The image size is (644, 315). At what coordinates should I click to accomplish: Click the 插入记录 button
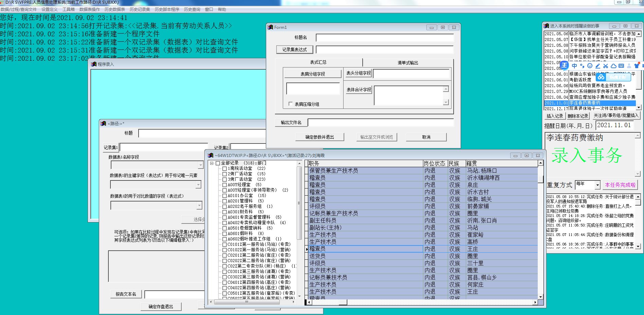point(555,116)
